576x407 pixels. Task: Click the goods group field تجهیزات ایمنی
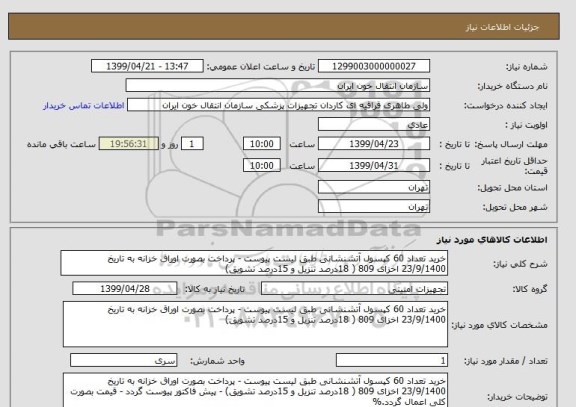[x=354, y=289]
